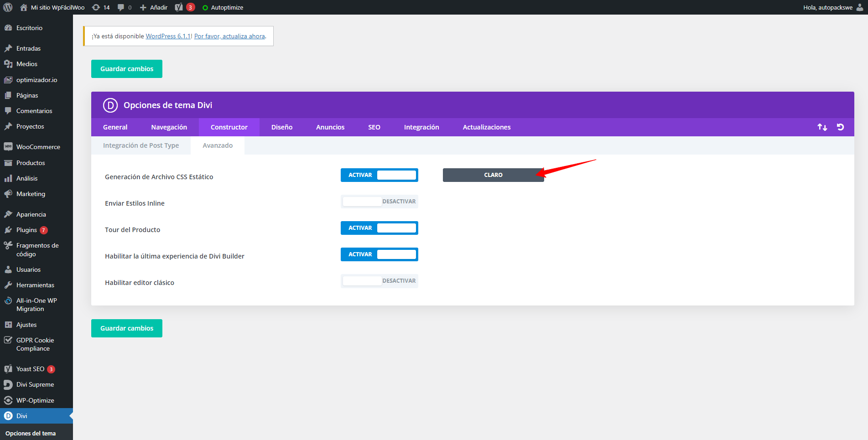Viewport: 868px width, 440px height.
Task: Click the Autoptimize green status circle
Action: click(205, 8)
